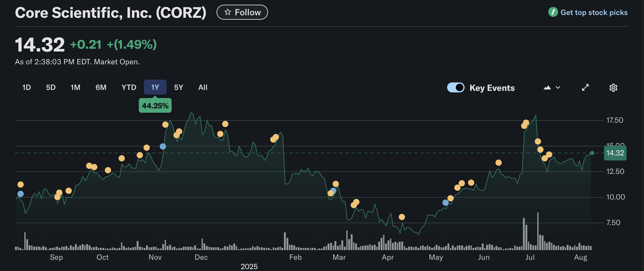Viewport: 644px width, 271px height.
Task: Click the 1Y selected range tab
Action: 155,87
